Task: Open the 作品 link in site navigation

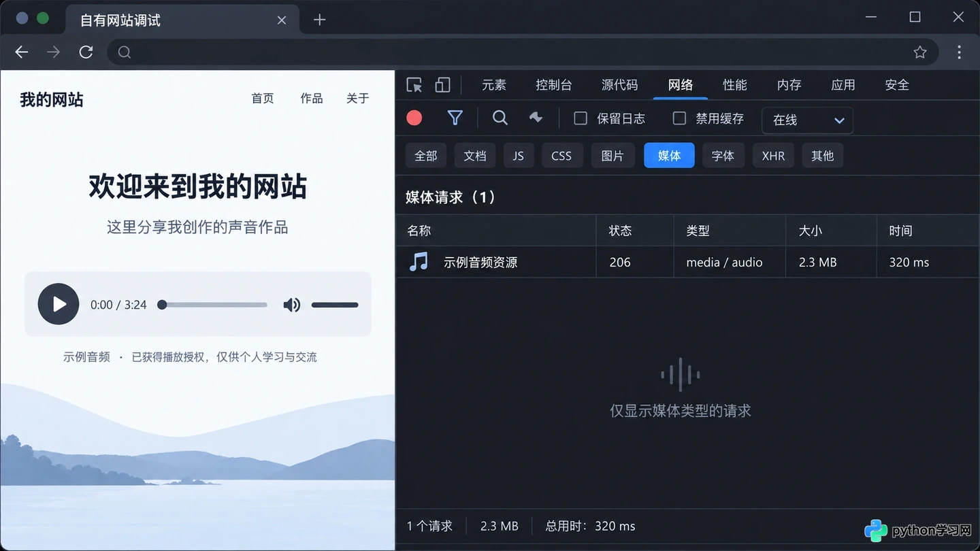Action: (x=312, y=99)
